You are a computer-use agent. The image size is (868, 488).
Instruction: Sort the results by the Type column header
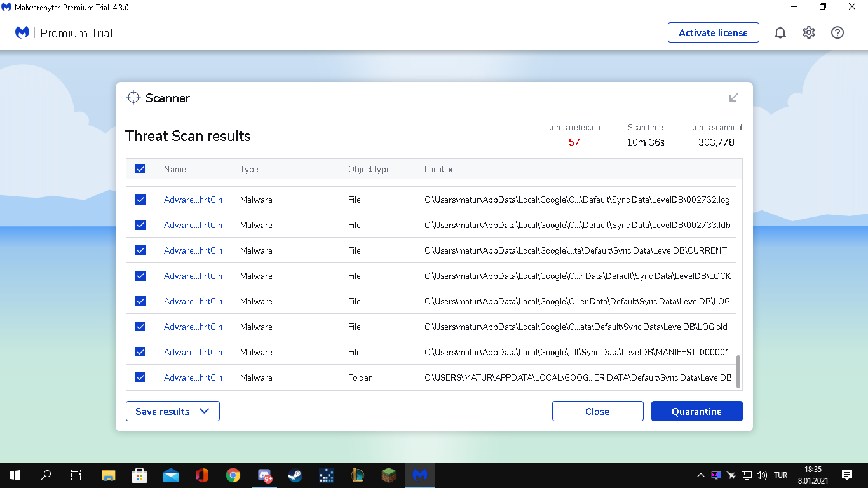click(249, 169)
